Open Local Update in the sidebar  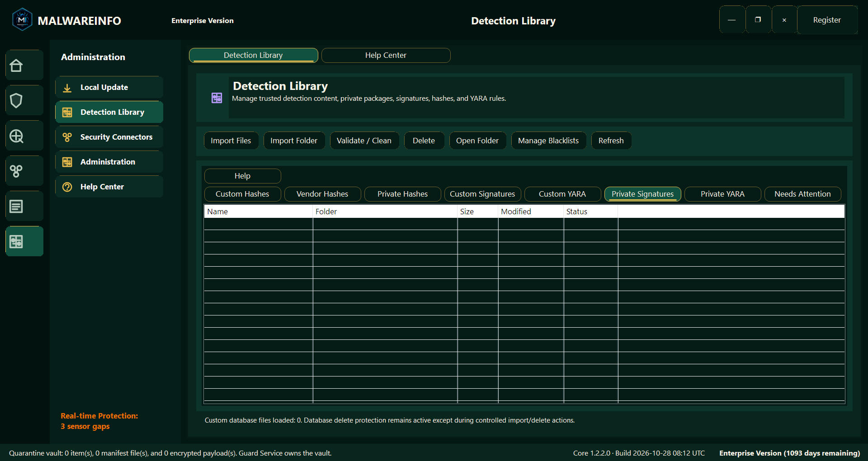click(109, 87)
